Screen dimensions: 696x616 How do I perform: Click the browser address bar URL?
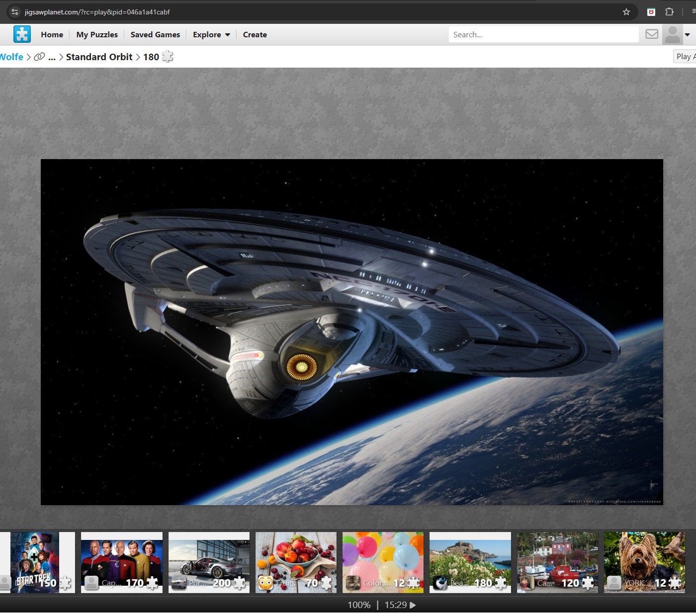97,12
